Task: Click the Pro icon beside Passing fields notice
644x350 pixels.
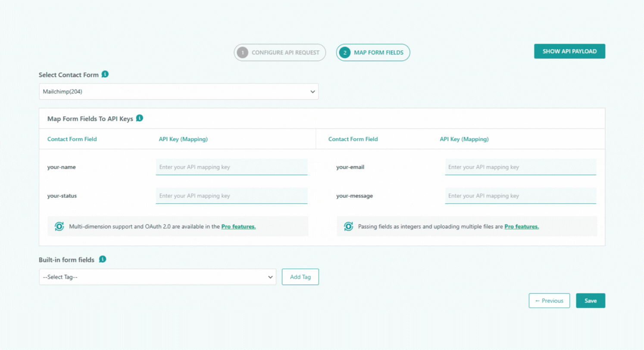Action: (348, 226)
